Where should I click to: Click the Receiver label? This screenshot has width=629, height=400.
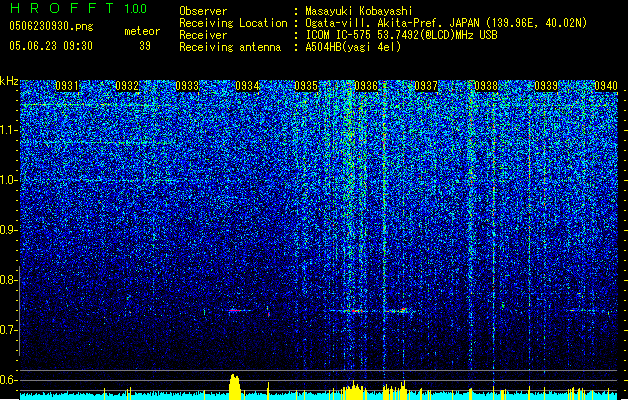[x=203, y=35]
